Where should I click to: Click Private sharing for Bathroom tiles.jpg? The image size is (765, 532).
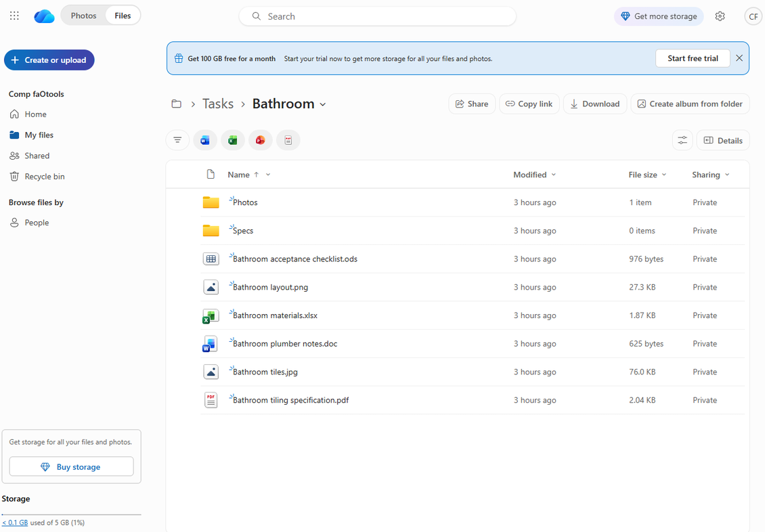click(x=705, y=372)
